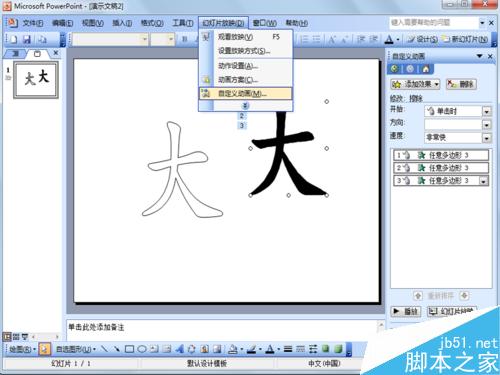This screenshot has width=500, height=375.
Task: Open the Arrow Style options
Action: [x=313, y=349]
